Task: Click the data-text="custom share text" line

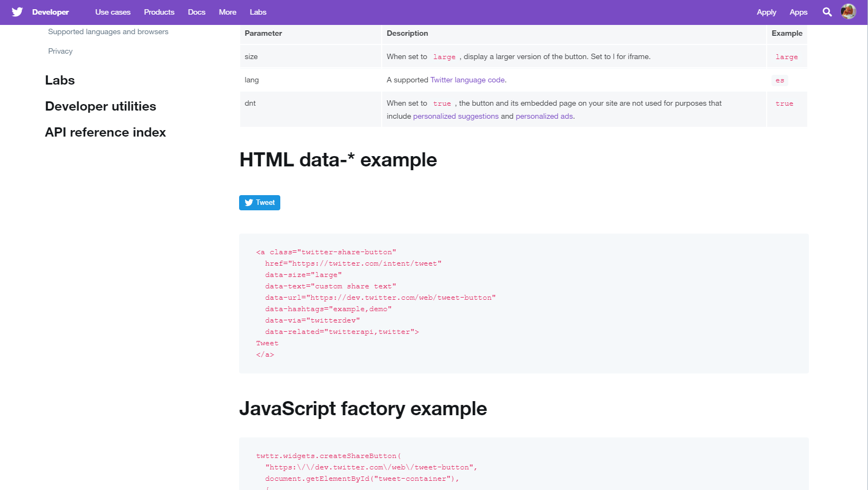Action: coord(331,286)
